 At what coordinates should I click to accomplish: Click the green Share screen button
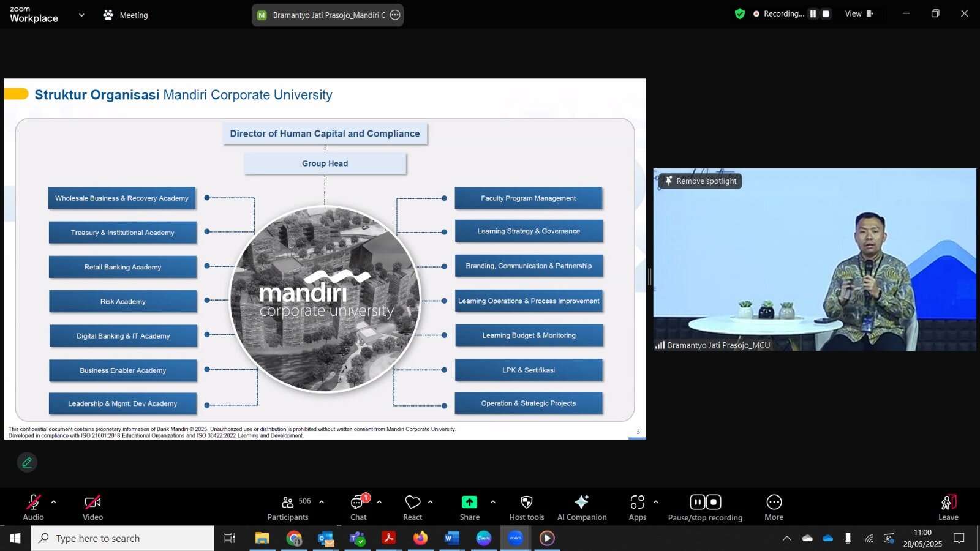pos(469,508)
